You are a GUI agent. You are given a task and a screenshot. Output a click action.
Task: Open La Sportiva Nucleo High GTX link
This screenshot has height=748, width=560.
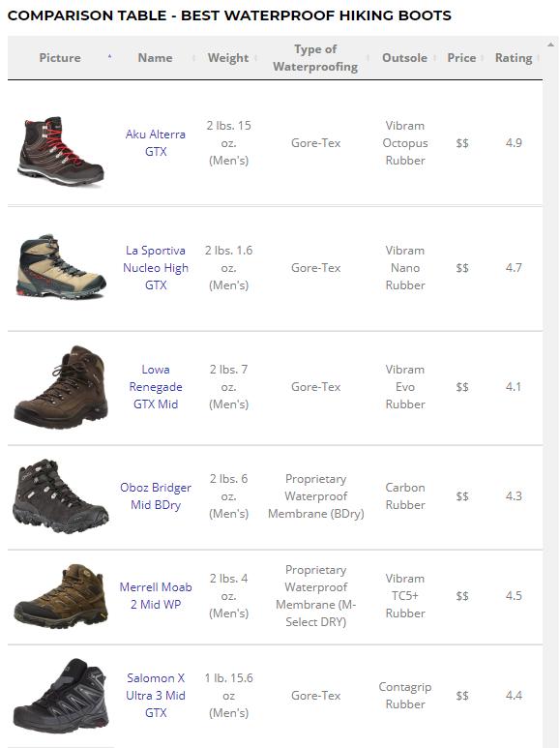click(156, 268)
